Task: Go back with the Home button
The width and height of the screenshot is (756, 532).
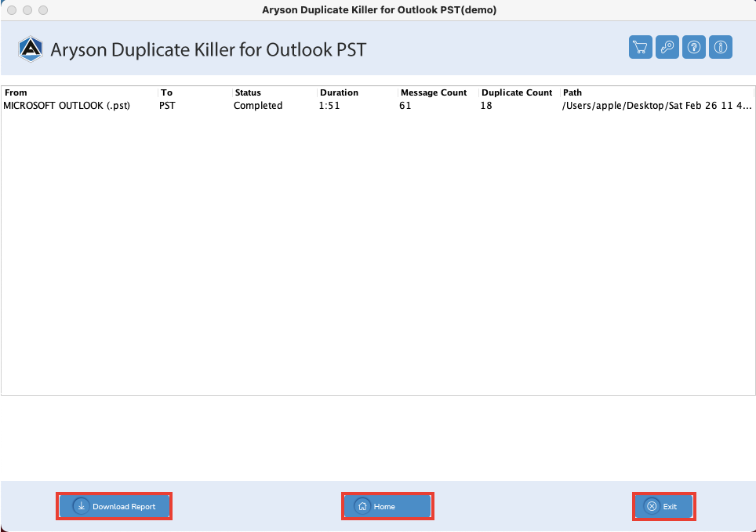Action: tap(387, 506)
